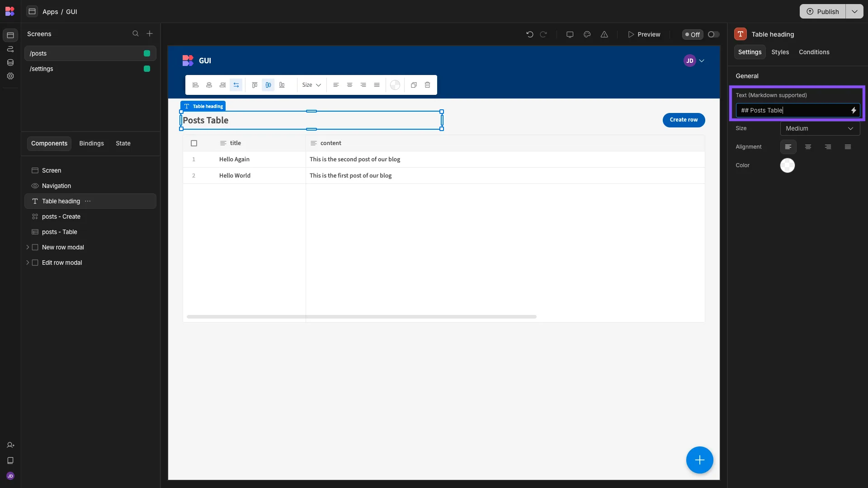Click the blue add component plus button

[x=699, y=460]
